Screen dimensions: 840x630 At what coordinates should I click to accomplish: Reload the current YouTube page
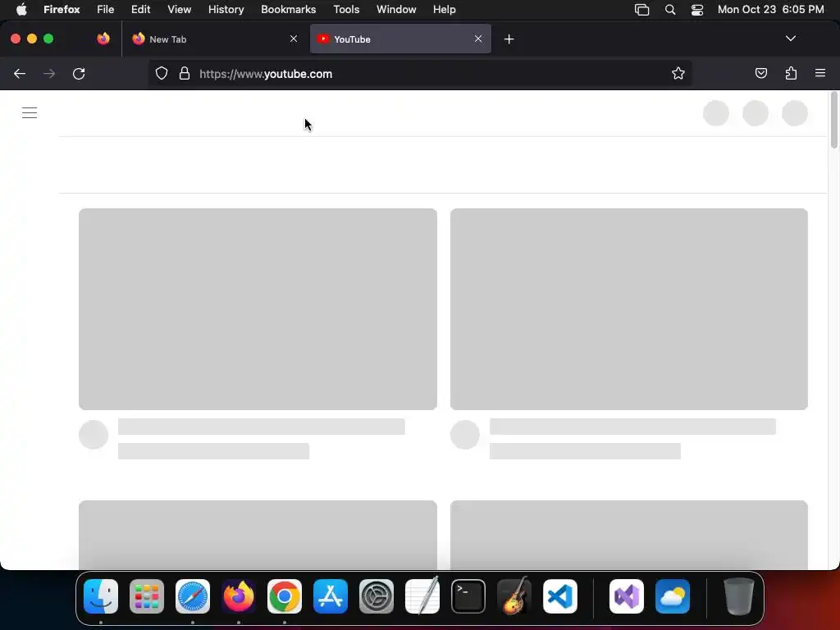[79, 73]
